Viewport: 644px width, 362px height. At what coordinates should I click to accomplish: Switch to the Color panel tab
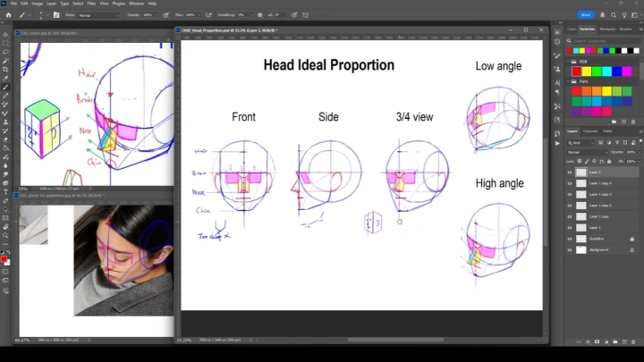[x=571, y=29]
